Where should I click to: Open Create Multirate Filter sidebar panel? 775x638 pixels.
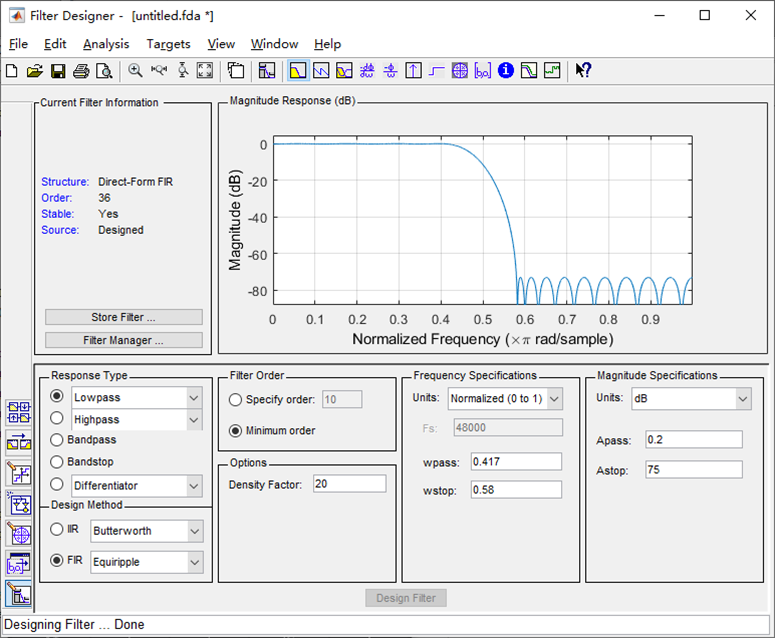pyautogui.click(x=19, y=413)
